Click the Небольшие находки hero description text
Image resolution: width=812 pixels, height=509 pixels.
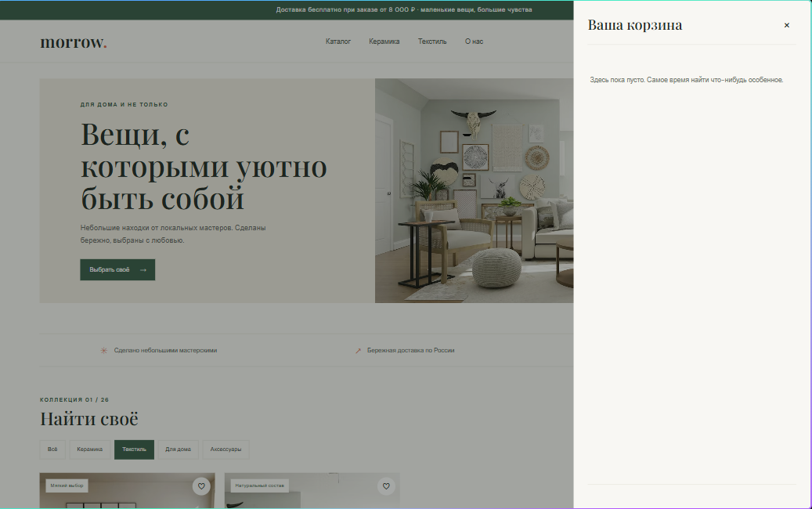coord(173,234)
